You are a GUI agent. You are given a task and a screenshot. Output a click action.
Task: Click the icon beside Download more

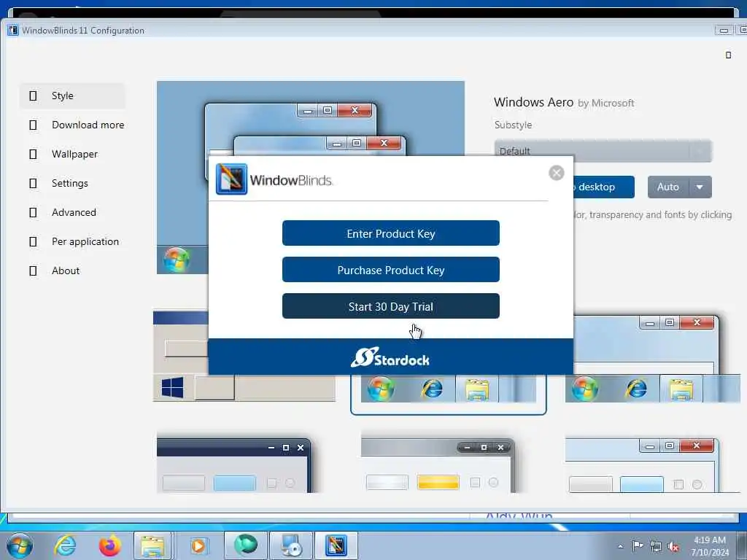point(33,125)
